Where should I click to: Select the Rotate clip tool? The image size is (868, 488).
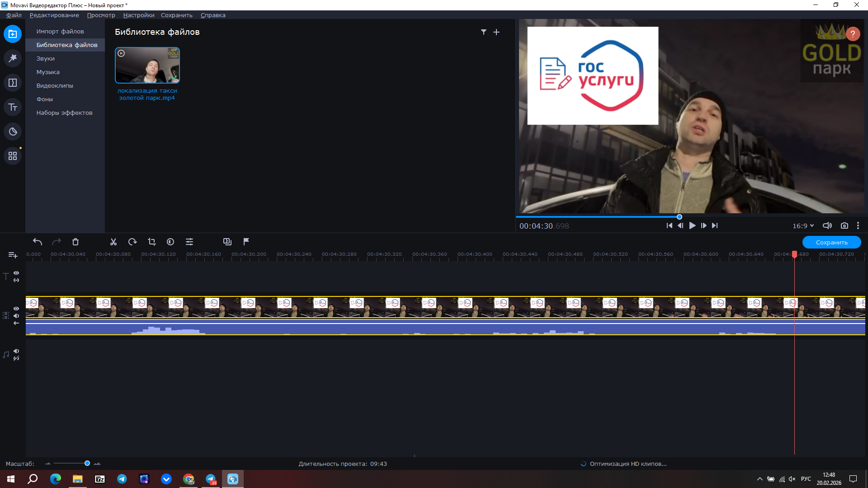tap(132, 242)
